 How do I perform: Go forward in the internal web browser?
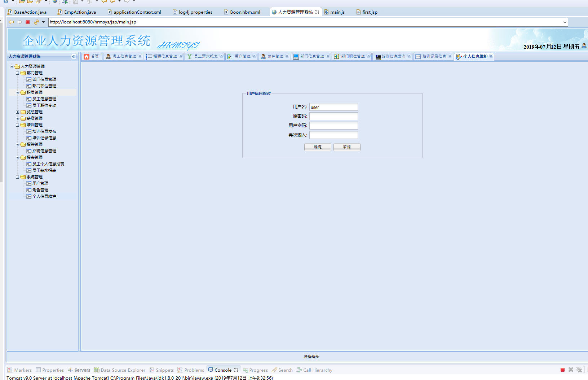[19, 22]
